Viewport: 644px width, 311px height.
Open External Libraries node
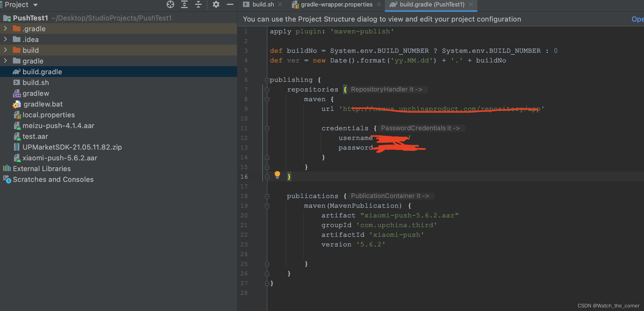click(x=42, y=169)
